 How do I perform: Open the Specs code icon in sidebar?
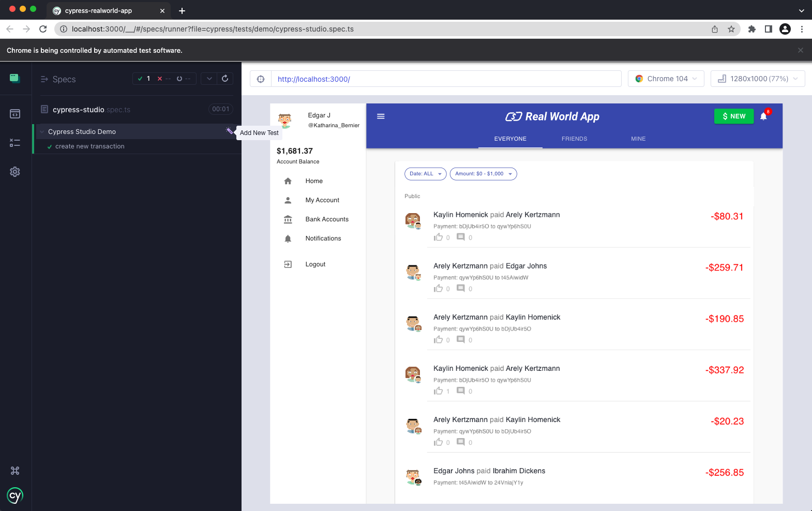pyautogui.click(x=15, y=114)
